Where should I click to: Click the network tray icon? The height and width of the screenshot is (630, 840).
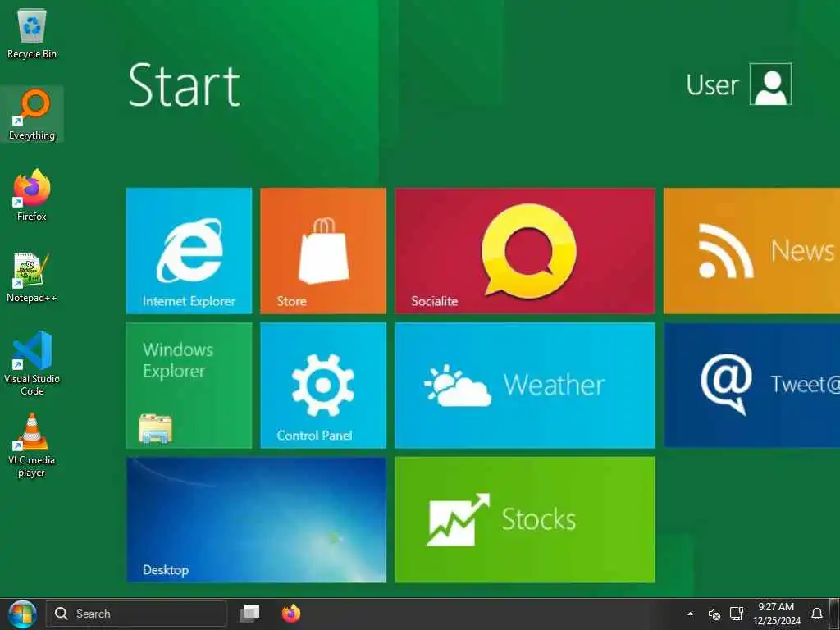click(737, 614)
